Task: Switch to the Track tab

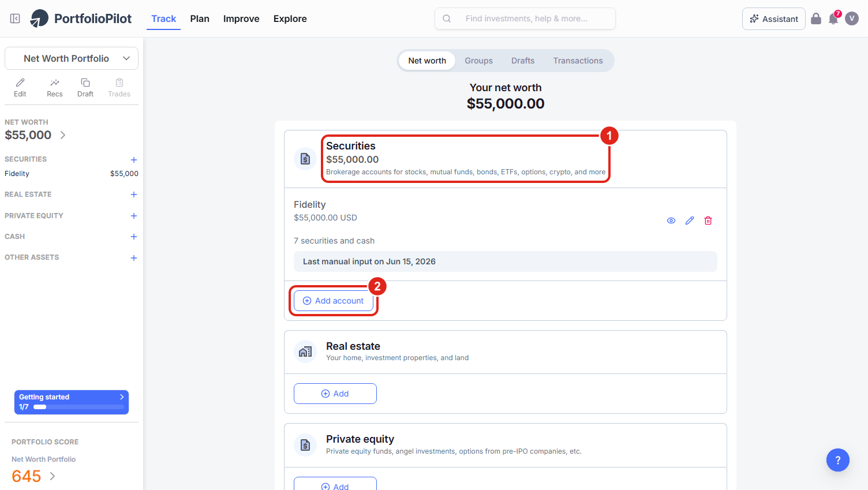Action: tap(163, 18)
